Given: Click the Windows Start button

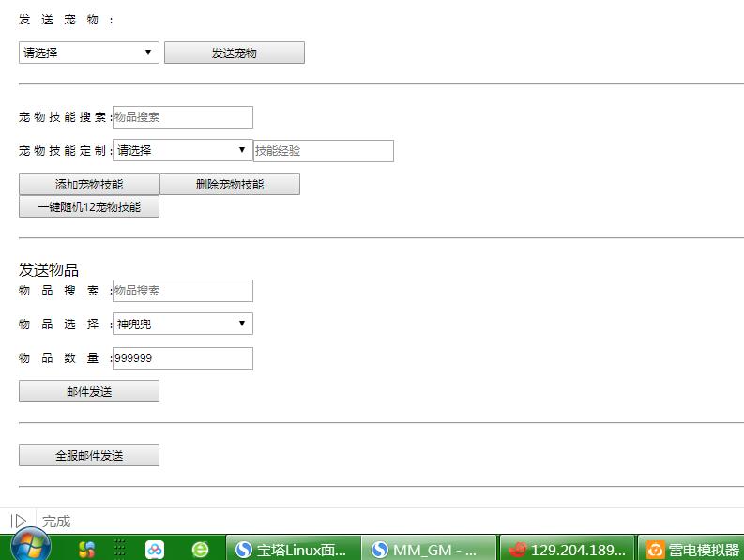Looking at the screenshot, I should tap(30, 547).
